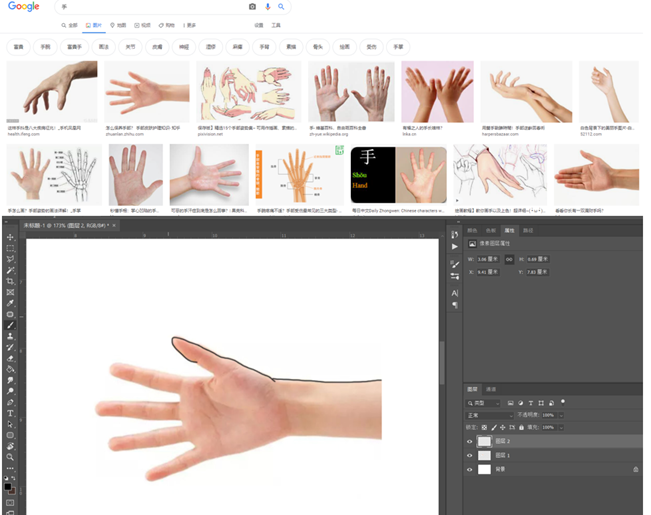The height and width of the screenshot is (515, 651).
Task: Swap foreground and background colors
Action: tap(14, 478)
